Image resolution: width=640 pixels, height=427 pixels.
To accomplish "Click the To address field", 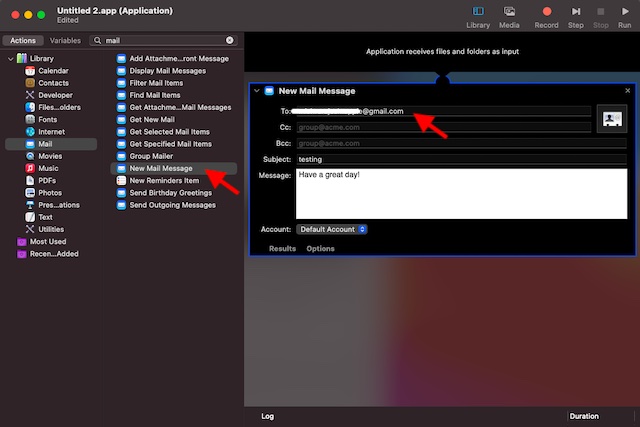I will tap(443, 111).
